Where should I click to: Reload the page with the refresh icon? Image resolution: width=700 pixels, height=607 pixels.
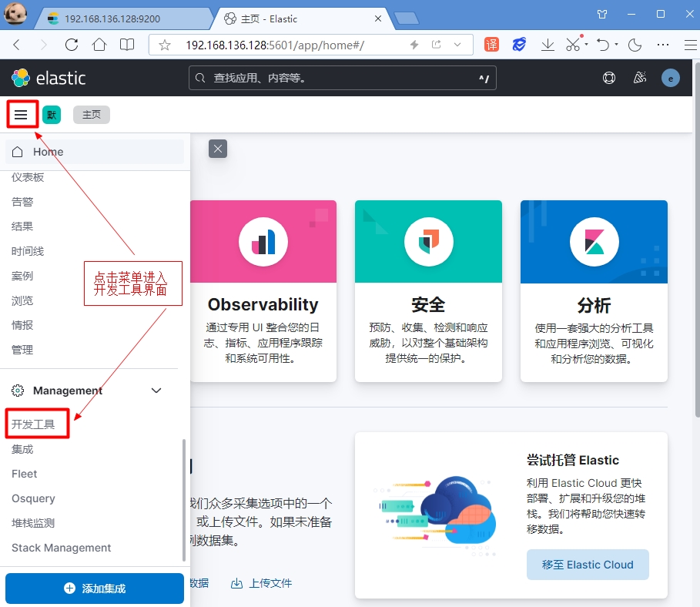coord(72,45)
